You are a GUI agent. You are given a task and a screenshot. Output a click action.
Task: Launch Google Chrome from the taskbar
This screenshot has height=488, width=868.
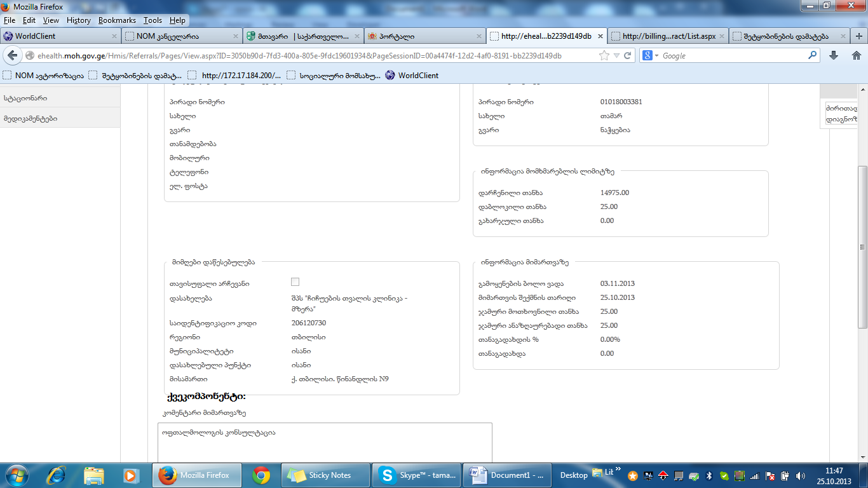[261, 475]
